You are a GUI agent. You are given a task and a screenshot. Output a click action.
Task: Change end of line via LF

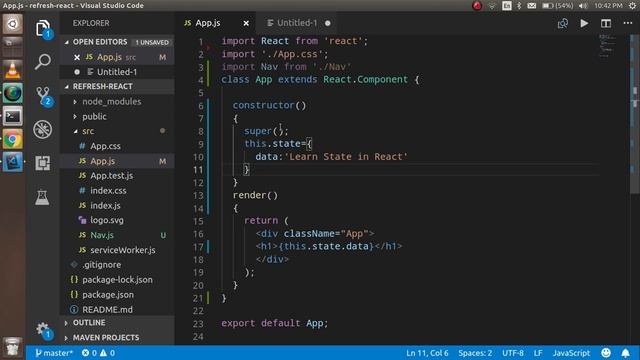(x=538, y=353)
